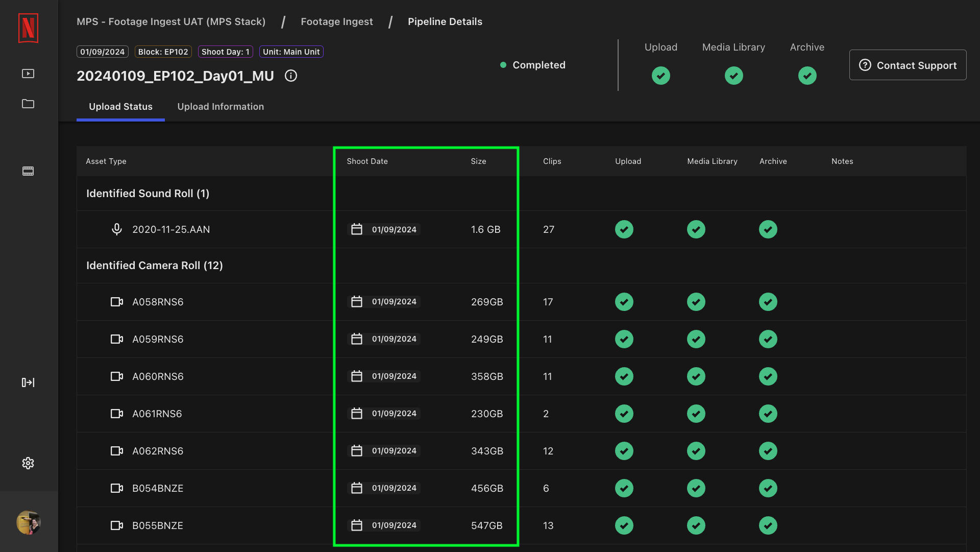Select the Identified Sound Roll (1) group row
Viewport: 980px width, 552px height.
pyautogui.click(x=521, y=194)
